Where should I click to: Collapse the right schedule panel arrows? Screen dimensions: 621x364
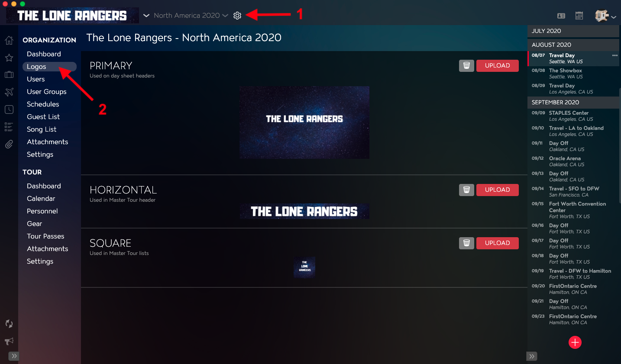532,356
